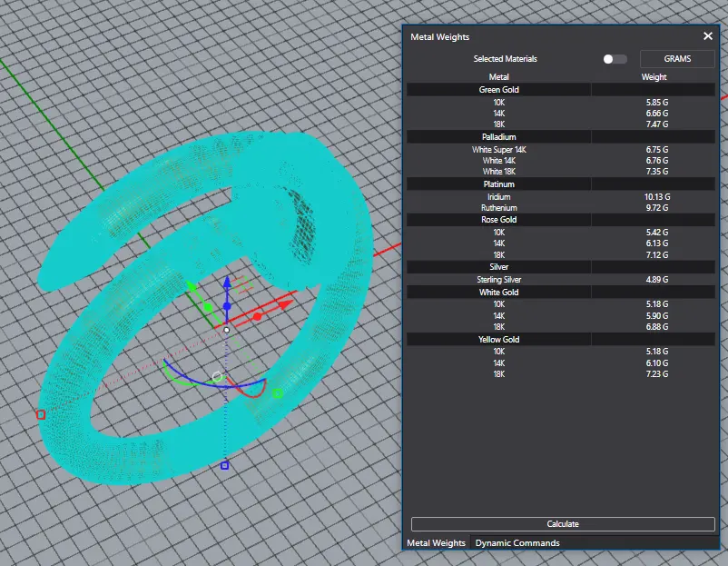The width and height of the screenshot is (728, 566).
Task: Collapse the Yellow Gold metal group
Action: tap(499, 339)
